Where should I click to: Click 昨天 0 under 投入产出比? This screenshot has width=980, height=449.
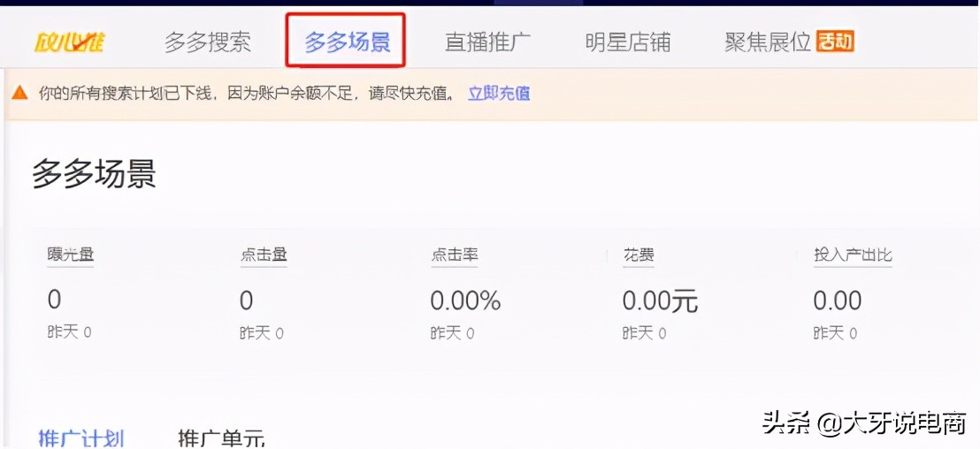click(835, 333)
